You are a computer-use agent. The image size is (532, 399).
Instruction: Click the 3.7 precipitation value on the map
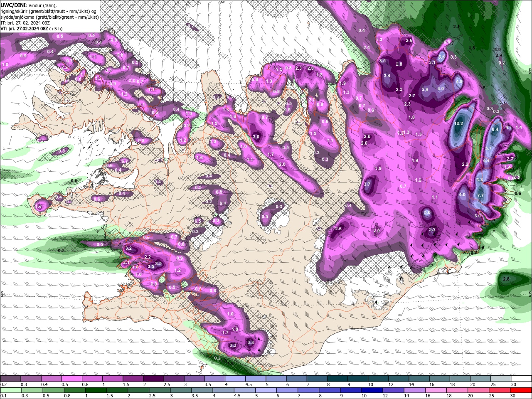pyautogui.click(x=367, y=184)
